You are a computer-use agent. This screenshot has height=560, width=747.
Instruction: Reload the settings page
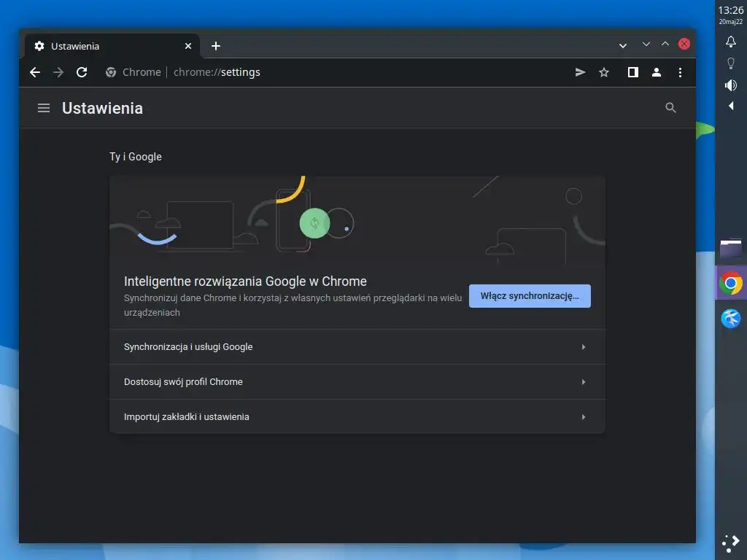tap(82, 72)
